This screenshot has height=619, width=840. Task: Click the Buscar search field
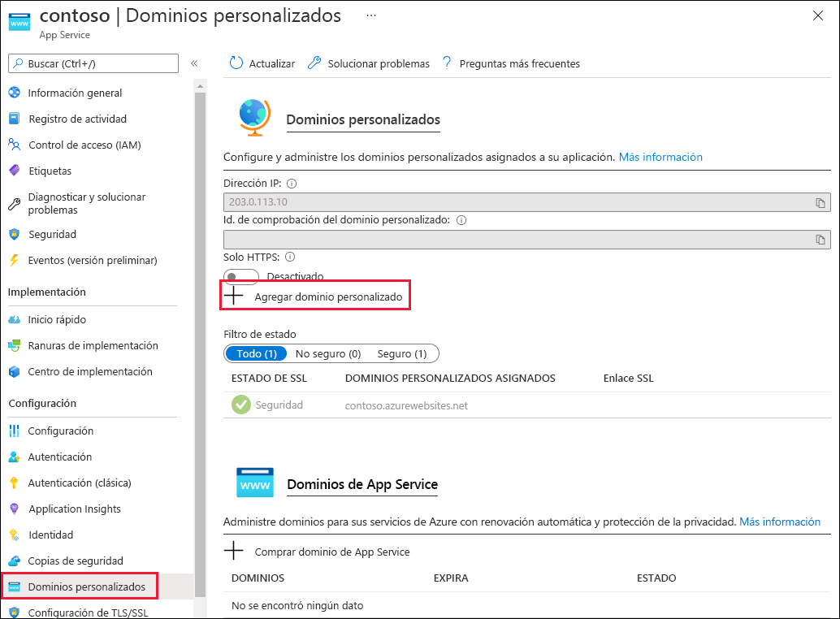click(93, 63)
